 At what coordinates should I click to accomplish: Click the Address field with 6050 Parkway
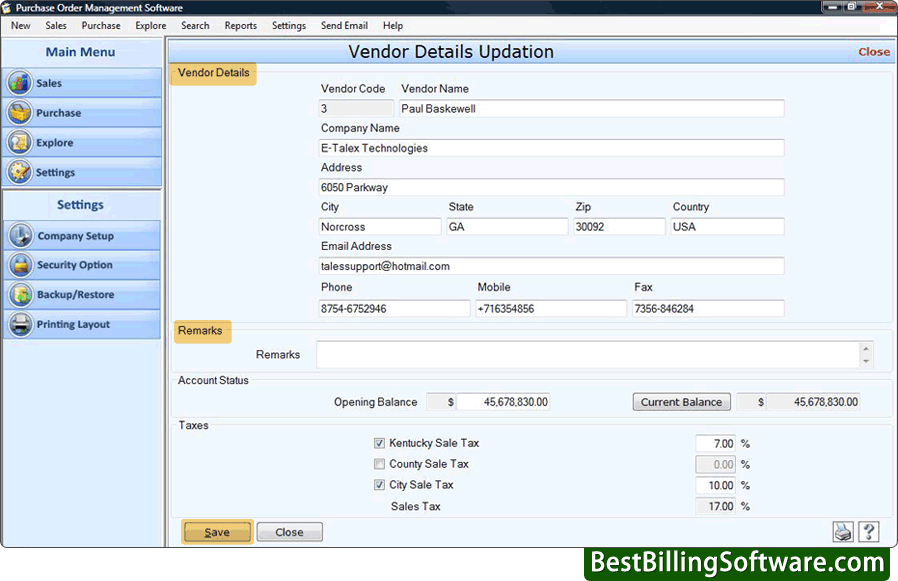pyautogui.click(x=551, y=187)
